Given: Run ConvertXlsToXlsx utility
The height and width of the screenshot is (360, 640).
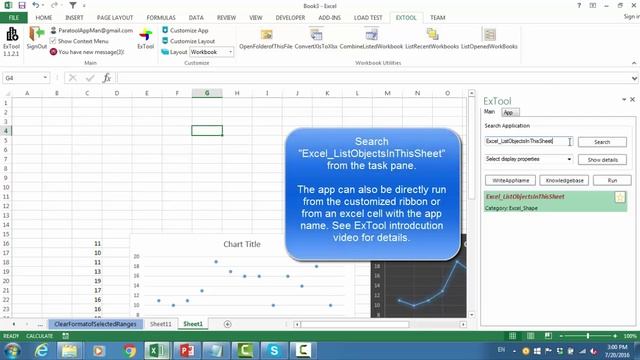Looking at the screenshot, I should coord(316,39).
